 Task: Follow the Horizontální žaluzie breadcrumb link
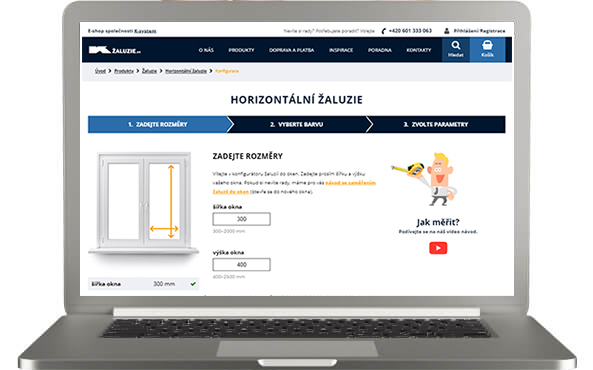(186, 71)
